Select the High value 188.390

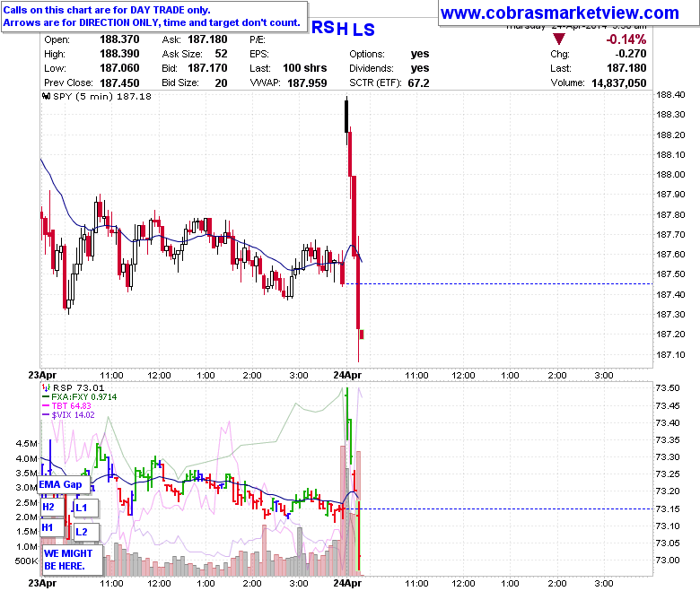click(x=119, y=54)
